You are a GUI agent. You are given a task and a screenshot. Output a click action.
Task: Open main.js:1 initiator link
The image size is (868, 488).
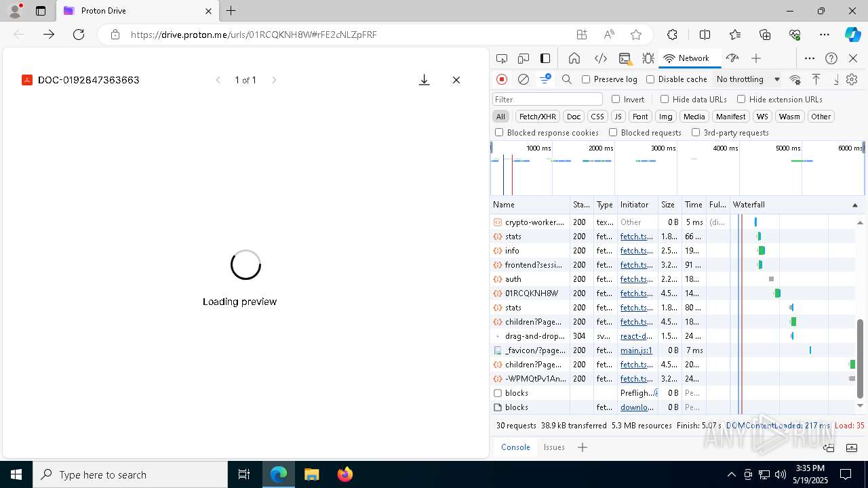tap(636, 350)
